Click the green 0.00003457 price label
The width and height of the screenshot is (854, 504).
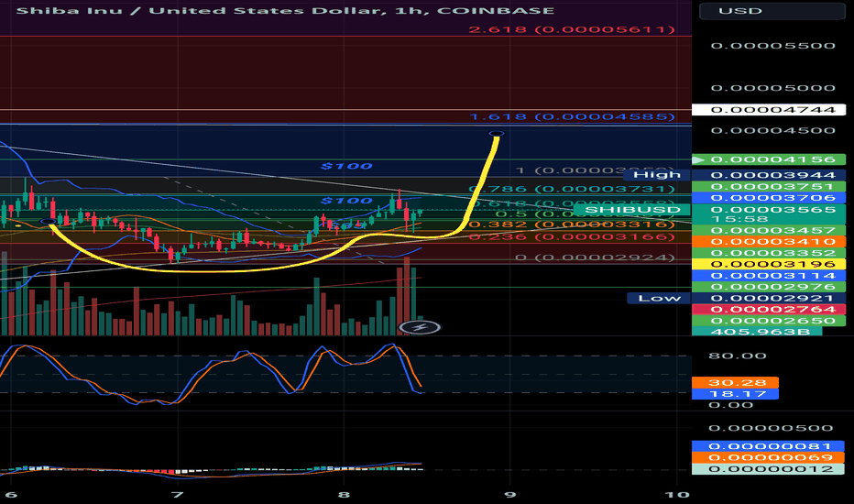point(769,231)
